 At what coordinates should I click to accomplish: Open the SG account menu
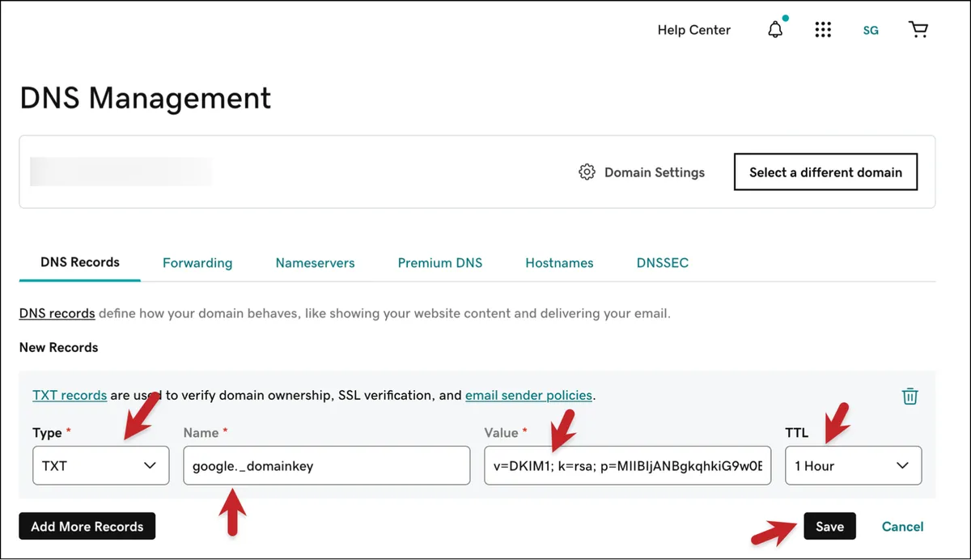[x=871, y=31]
